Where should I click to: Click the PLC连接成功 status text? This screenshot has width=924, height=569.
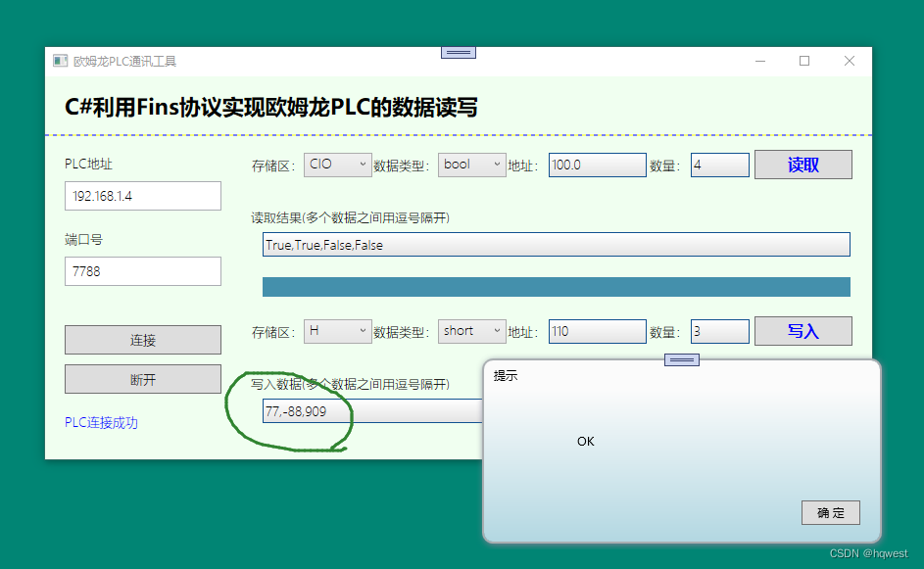click(x=101, y=423)
